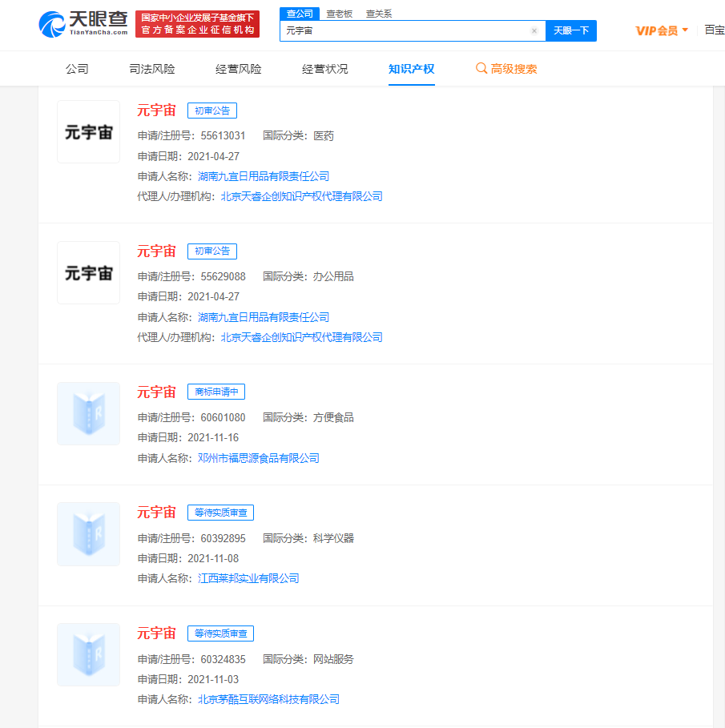Select the 查老板 search tab
This screenshot has height=728, width=725.
click(339, 14)
